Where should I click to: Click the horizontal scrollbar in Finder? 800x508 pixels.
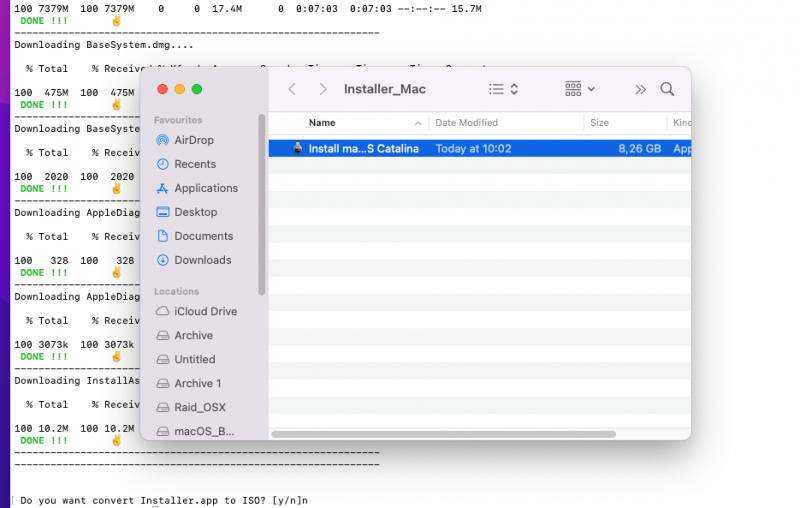(x=443, y=435)
